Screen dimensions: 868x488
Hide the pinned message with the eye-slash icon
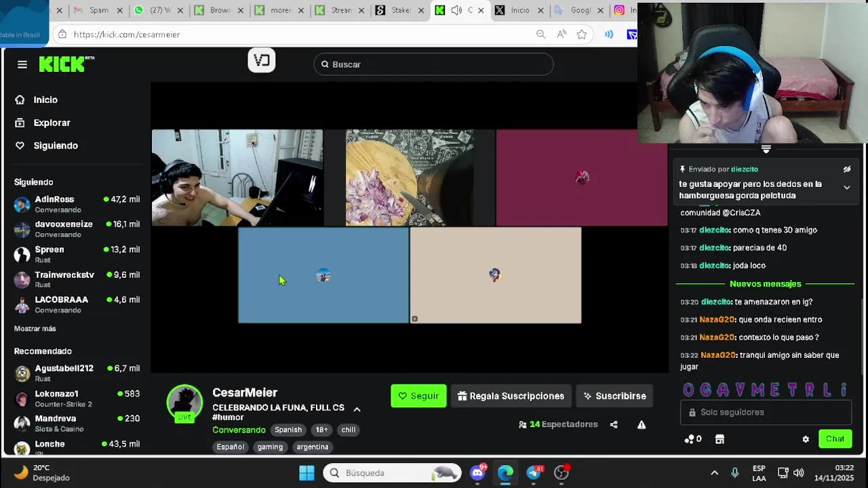click(x=847, y=169)
